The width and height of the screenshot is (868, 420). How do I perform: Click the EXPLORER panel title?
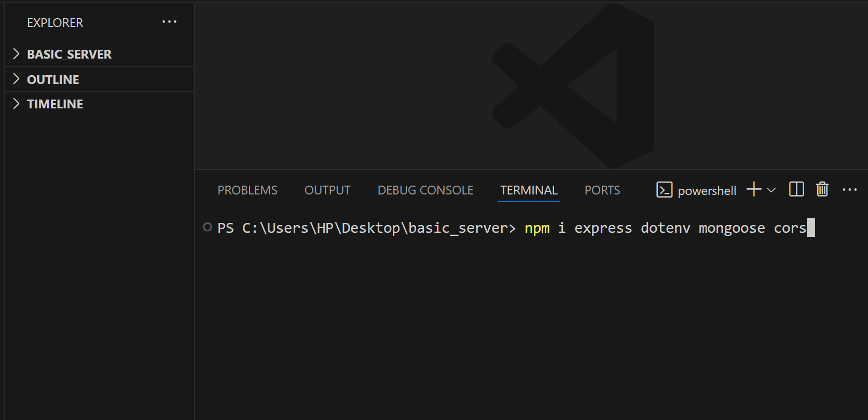(x=55, y=23)
